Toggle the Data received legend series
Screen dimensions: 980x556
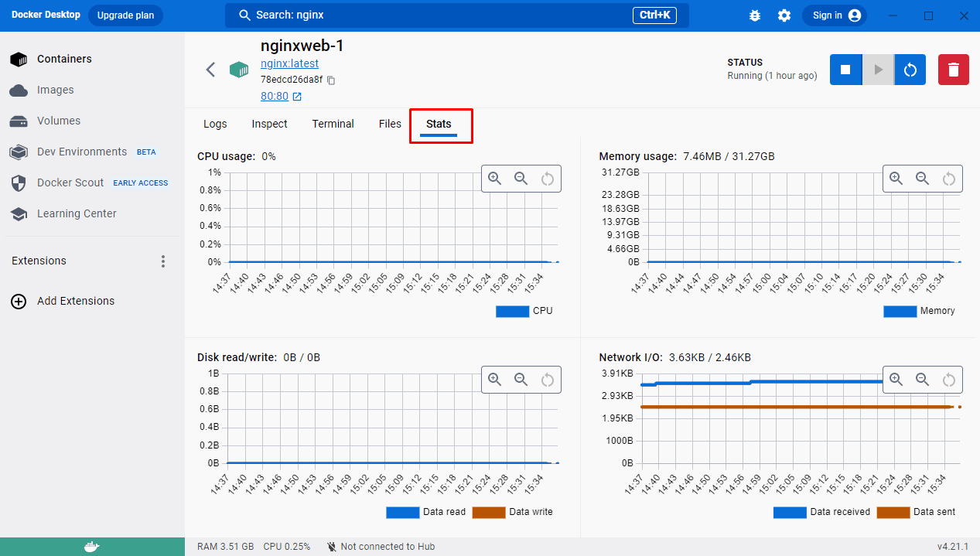tap(821, 512)
